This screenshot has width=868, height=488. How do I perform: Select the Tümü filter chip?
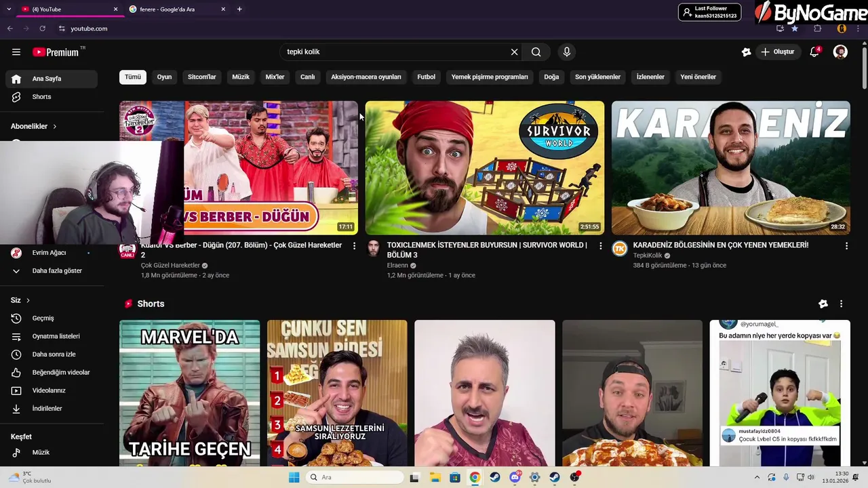[x=133, y=77]
